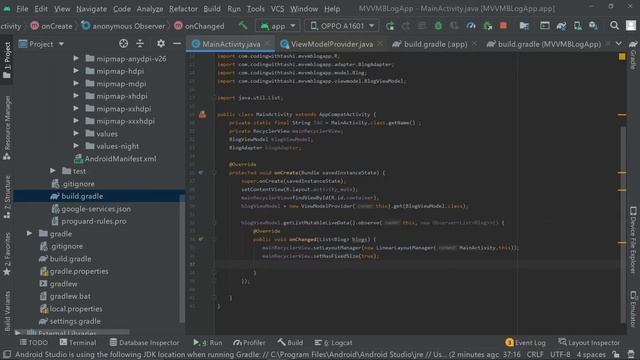
Task: Toggle the Device File Explorer panel
Action: pos(633,240)
